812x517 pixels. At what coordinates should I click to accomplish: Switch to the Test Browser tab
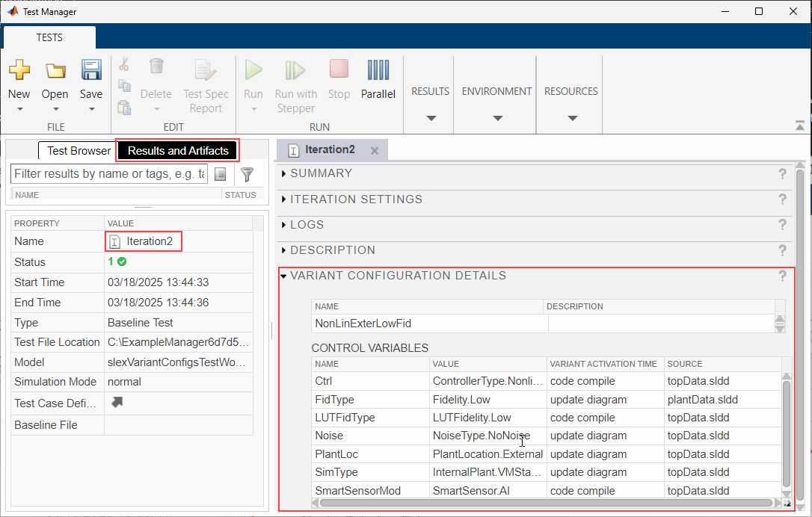[x=79, y=151]
